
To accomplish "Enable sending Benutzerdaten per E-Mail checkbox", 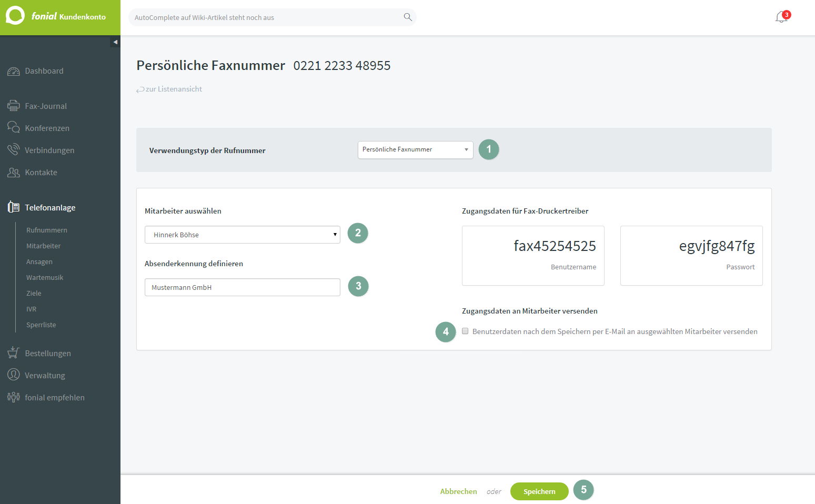I will [x=465, y=331].
